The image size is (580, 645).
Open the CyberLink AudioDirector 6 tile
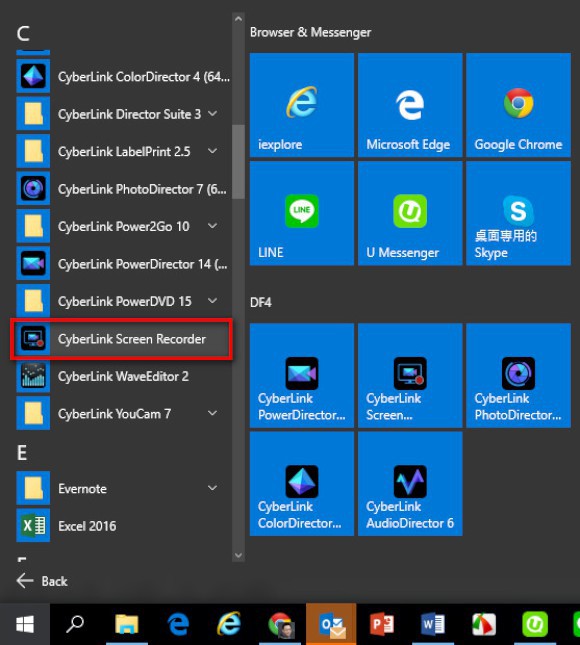tap(410, 484)
